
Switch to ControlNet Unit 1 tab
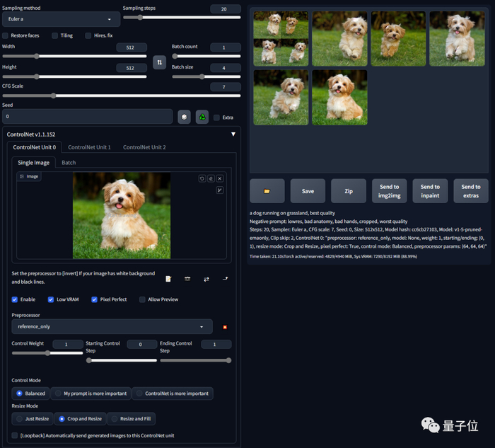pyautogui.click(x=89, y=147)
